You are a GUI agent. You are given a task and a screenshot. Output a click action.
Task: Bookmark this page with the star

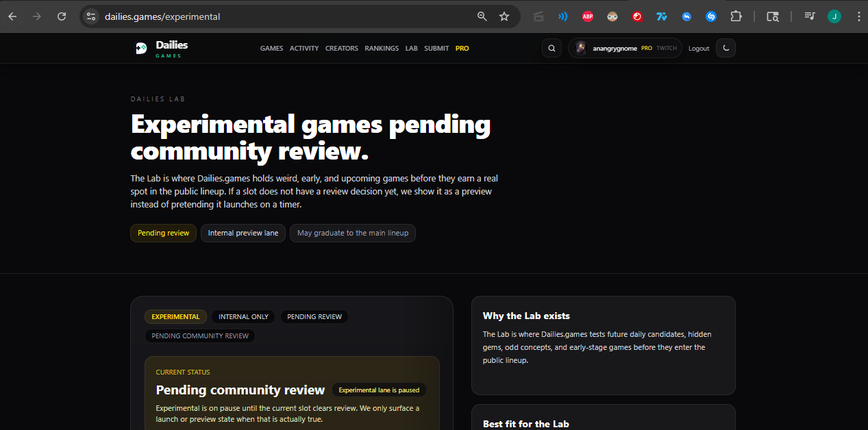[504, 16]
